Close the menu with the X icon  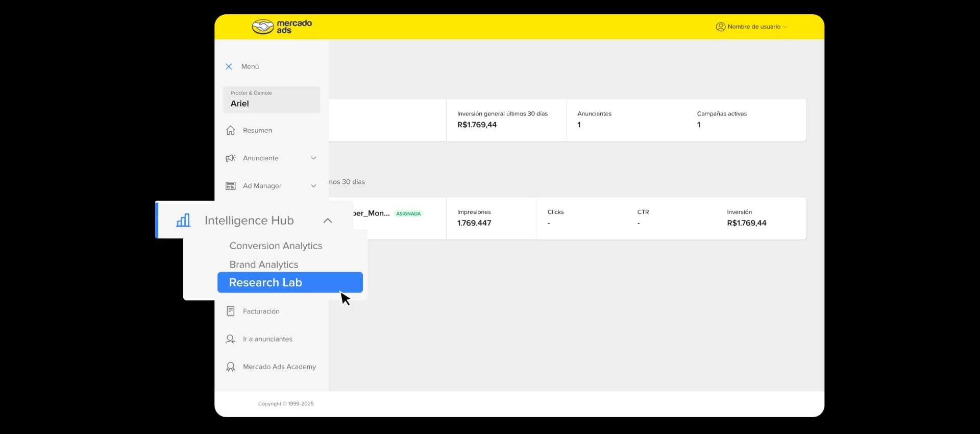coord(229,66)
